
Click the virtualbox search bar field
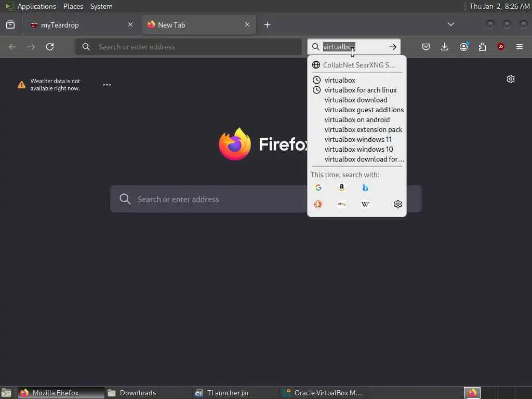point(354,47)
